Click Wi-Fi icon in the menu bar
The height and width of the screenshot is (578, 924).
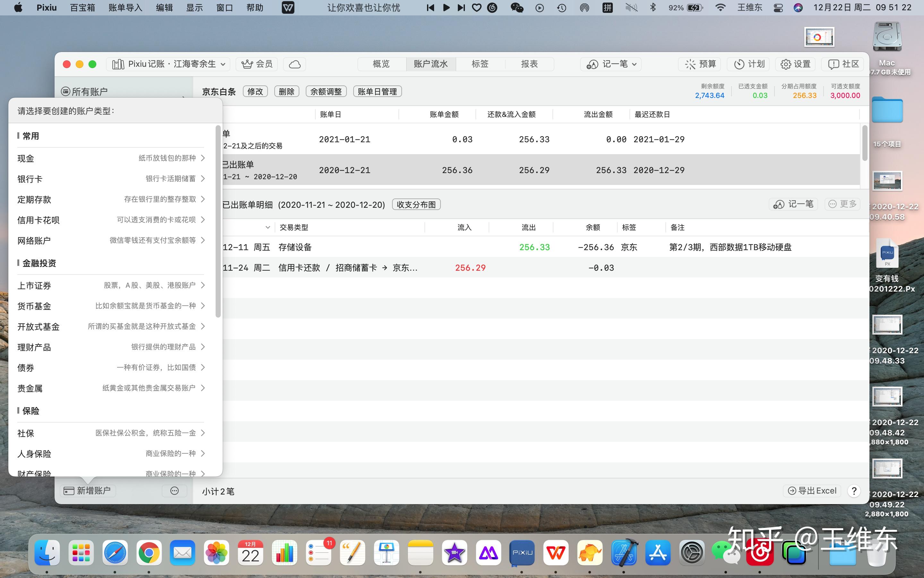click(x=720, y=8)
